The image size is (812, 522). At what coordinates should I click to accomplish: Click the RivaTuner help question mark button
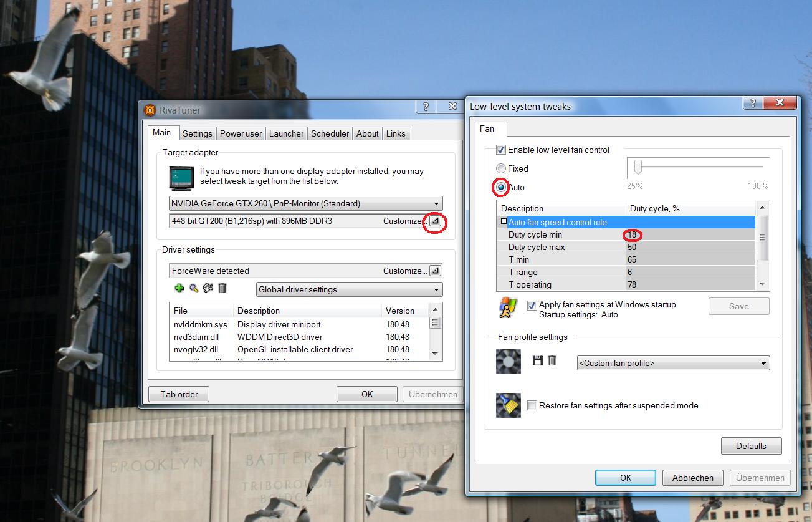click(426, 107)
